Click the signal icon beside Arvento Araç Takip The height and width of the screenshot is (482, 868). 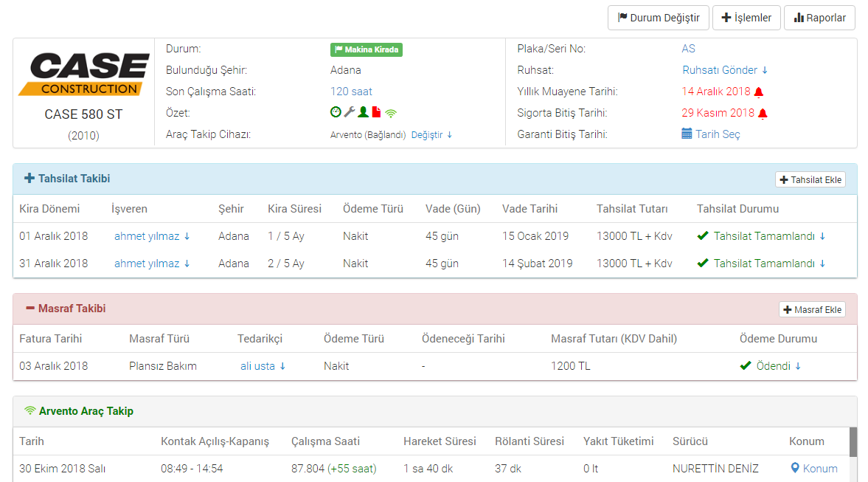pyautogui.click(x=30, y=410)
